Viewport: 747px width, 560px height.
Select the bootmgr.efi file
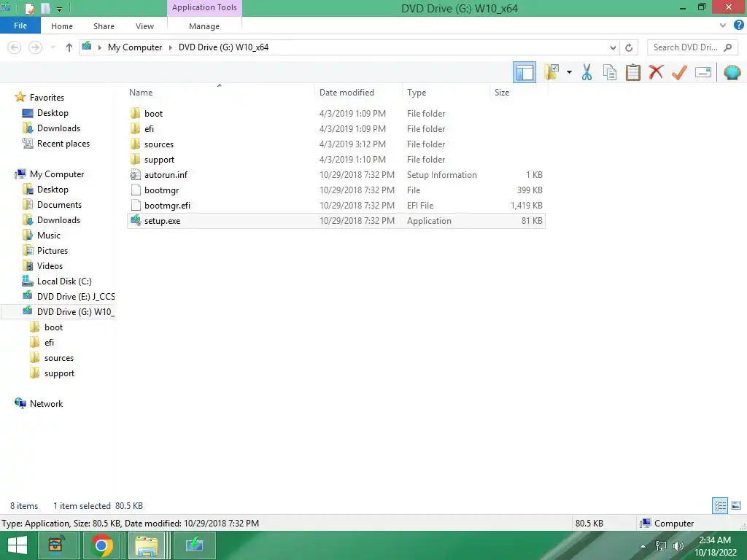(336, 205)
